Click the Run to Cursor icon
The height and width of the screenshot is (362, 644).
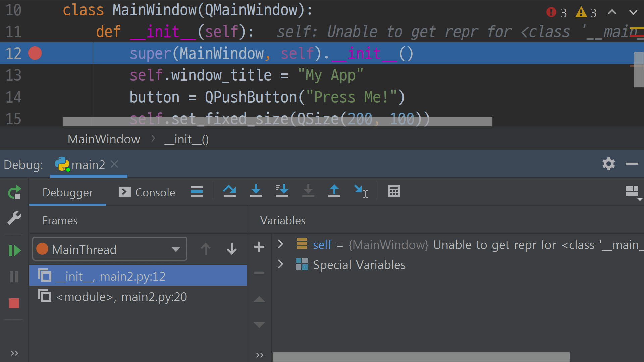point(361,191)
